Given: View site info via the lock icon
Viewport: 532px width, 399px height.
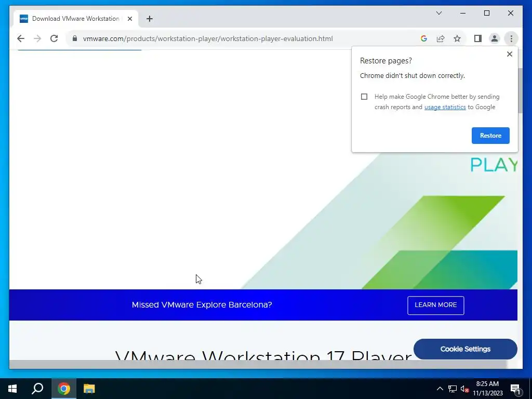Looking at the screenshot, I should coord(75,38).
